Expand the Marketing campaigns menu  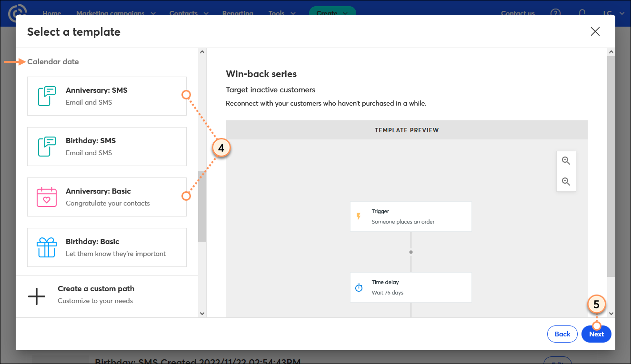coord(116,13)
